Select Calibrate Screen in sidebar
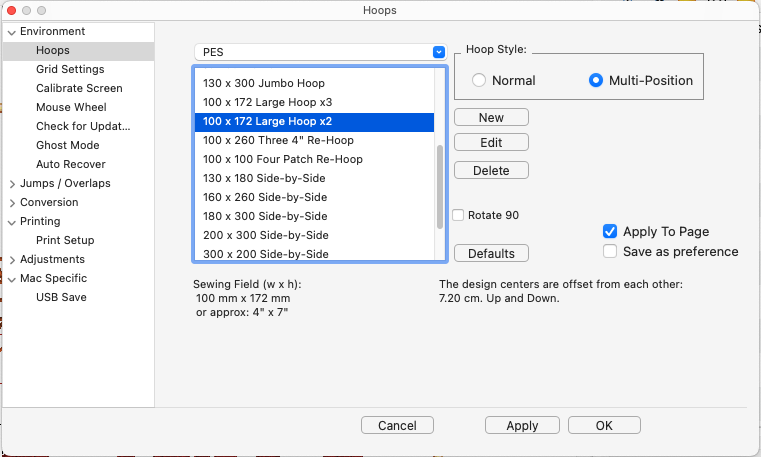Screen dimensions: 761x457 click(x=79, y=89)
